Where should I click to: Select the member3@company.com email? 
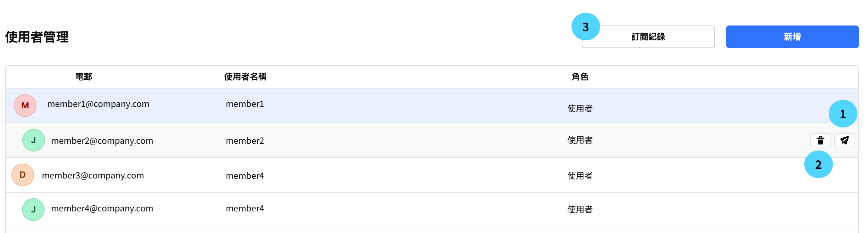click(93, 176)
